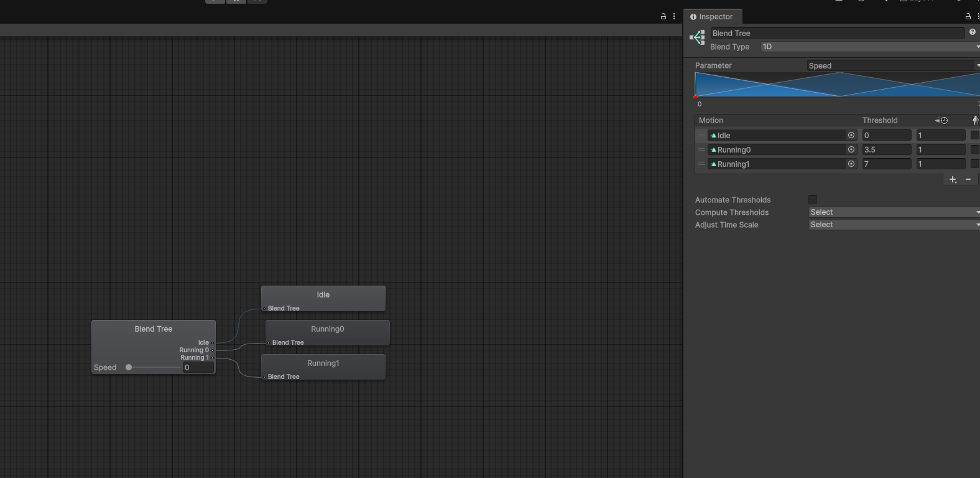The height and width of the screenshot is (478, 980).
Task: Click the Adjust Time Scale label
Action: click(726, 225)
